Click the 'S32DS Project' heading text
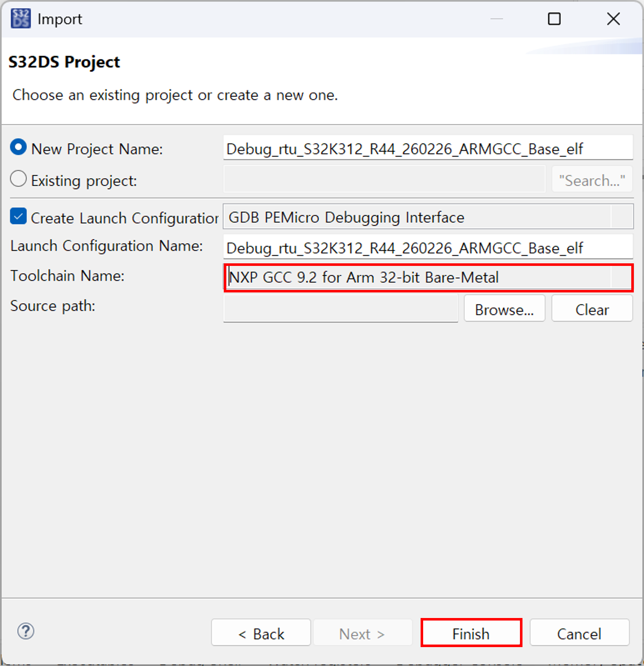The image size is (644, 666). click(x=64, y=62)
